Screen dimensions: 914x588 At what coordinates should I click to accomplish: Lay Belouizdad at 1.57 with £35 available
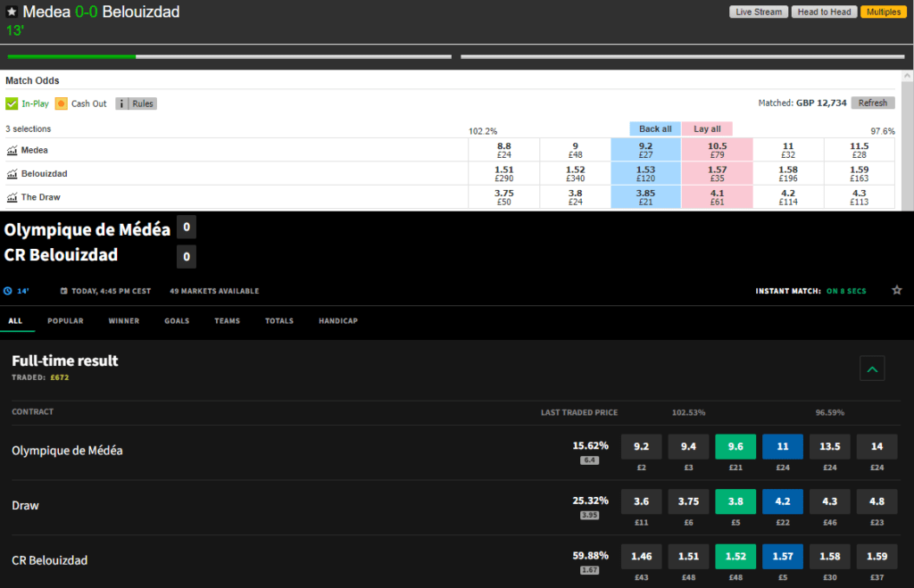pos(717,174)
